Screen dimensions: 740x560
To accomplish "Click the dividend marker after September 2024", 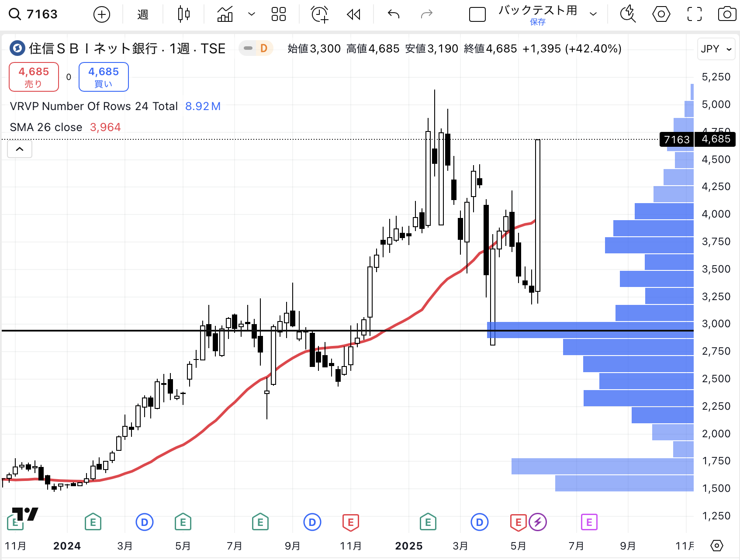I will click(312, 522).
